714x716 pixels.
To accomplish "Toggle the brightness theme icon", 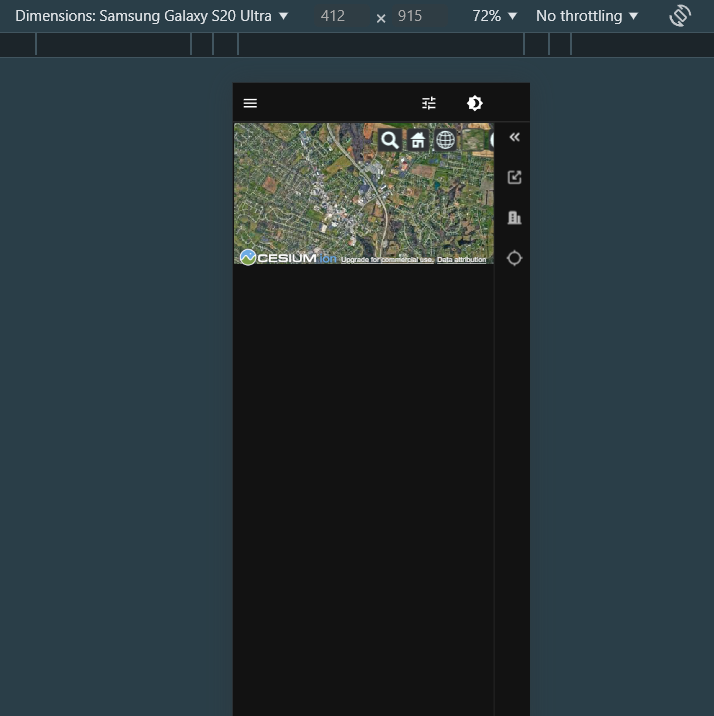I will pos(475,103).
